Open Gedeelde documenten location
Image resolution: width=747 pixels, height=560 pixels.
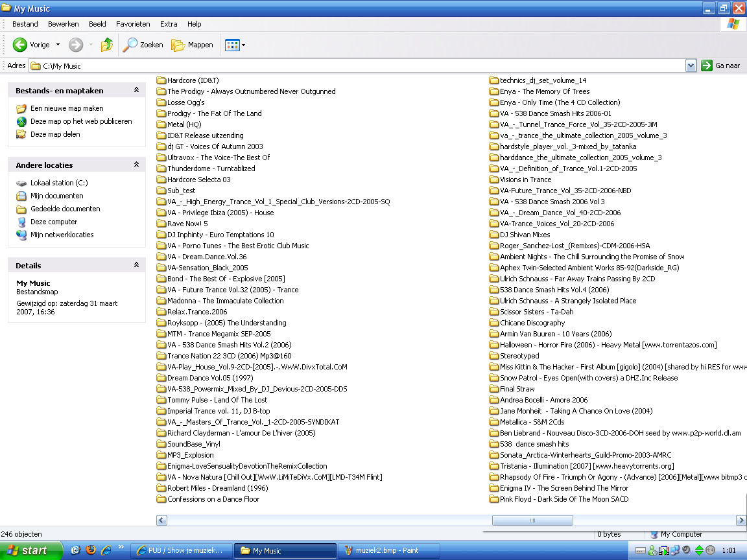[x=65, y=209]
